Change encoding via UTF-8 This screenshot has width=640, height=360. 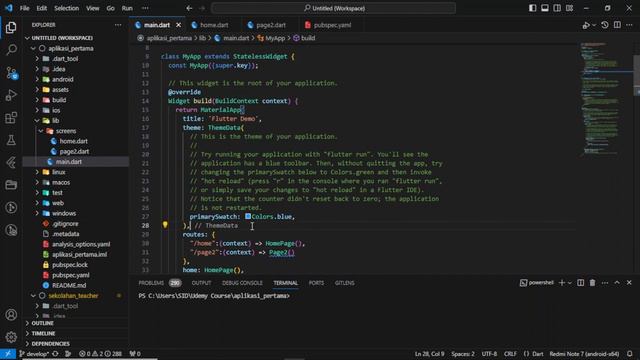[489, 353]
